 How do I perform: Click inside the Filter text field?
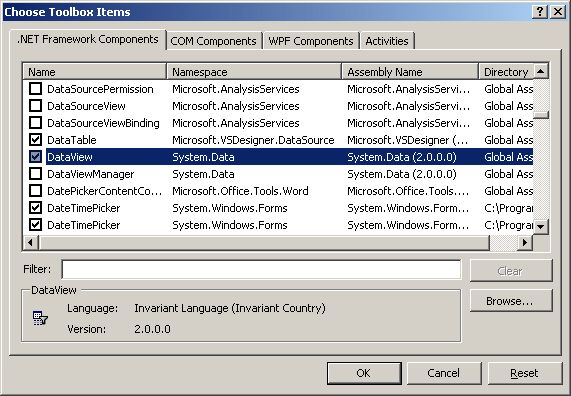(261, 270)
